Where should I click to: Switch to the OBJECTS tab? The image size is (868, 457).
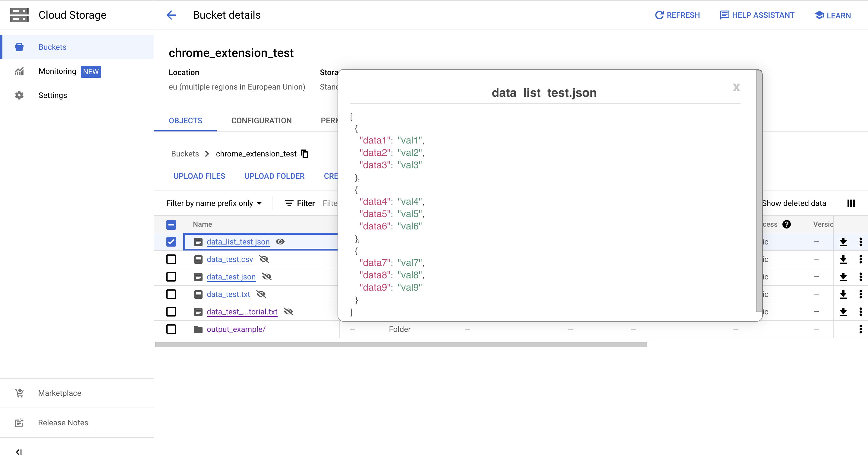tap(185, 121)
